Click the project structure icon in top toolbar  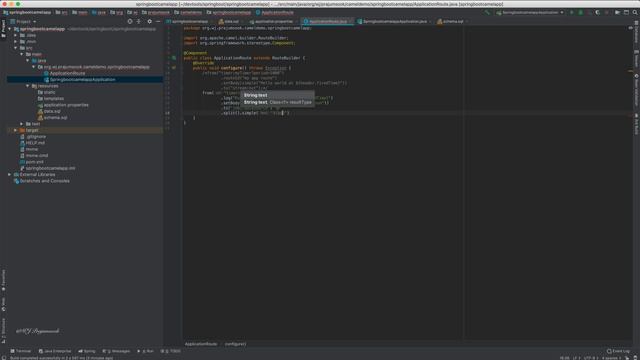click(617, 12)
